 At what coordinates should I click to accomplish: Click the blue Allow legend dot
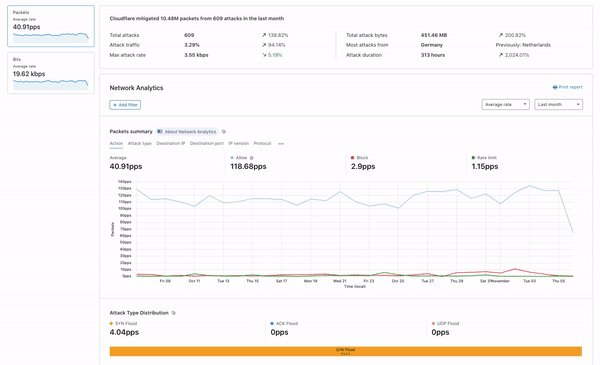(x=232, y=158)
